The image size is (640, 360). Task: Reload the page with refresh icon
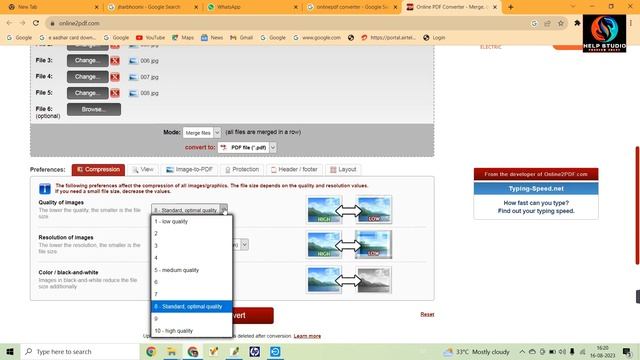(36, 23)
